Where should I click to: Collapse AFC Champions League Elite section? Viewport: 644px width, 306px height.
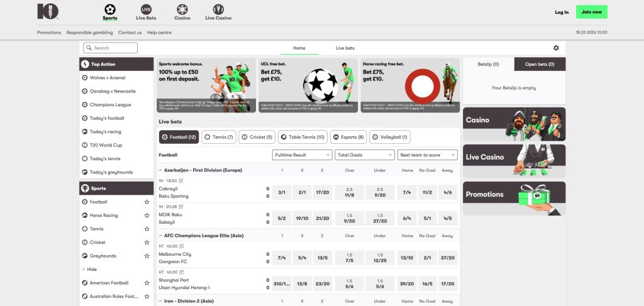[x=160, y=236]
